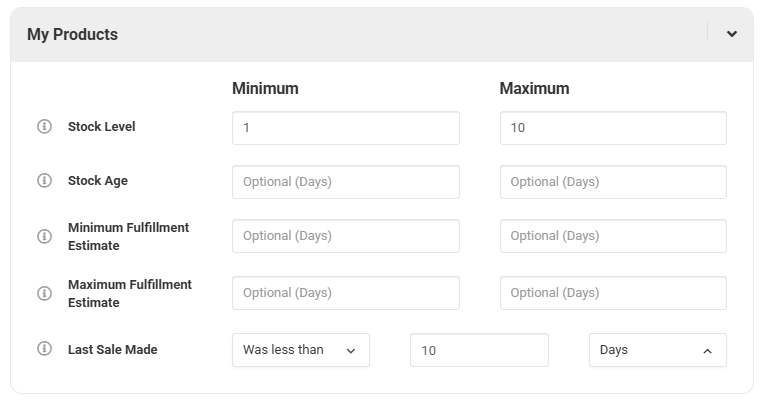Click the Last Sale Made number field
Screen dimensions: 762x400
479,350
